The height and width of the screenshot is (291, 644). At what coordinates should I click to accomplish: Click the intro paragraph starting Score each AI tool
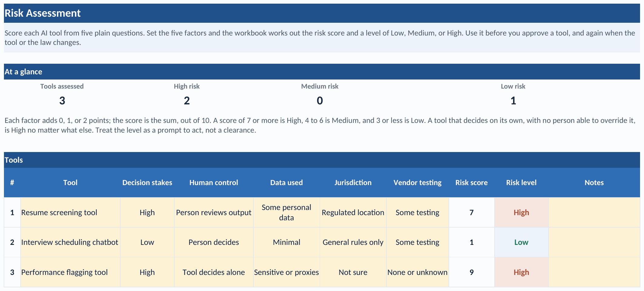click(322, 38)
